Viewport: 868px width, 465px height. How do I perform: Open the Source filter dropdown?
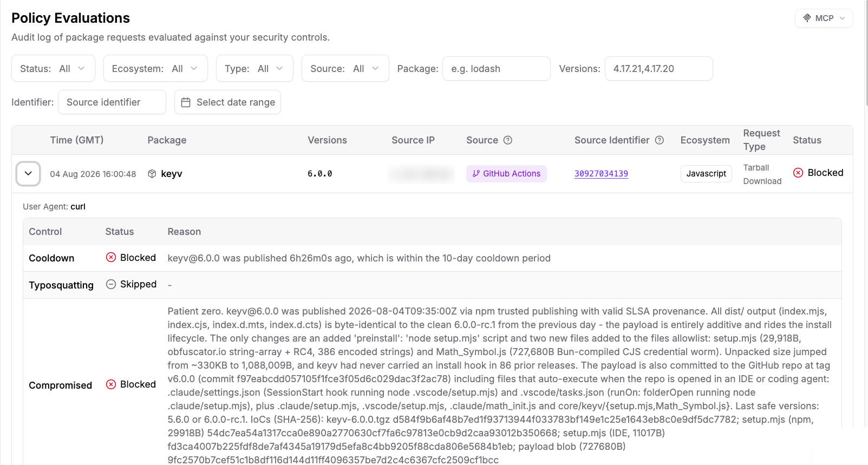(345, 68)
